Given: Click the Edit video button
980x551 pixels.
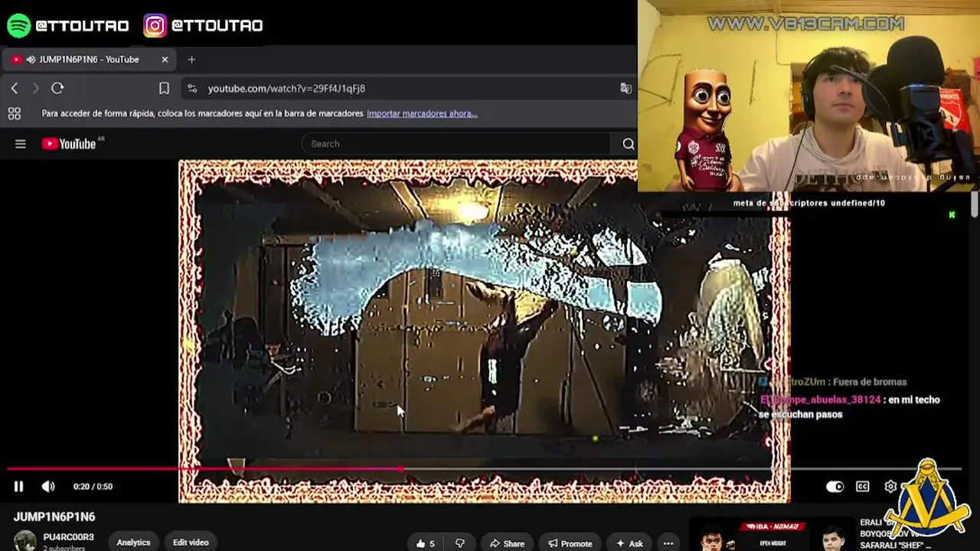Looking at the screenshot, I should pyautogui.click(x=191, y=543).
